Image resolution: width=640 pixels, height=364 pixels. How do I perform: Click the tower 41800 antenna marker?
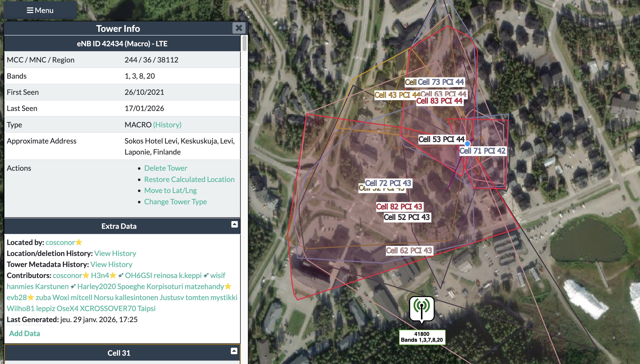tap(421, 309)
